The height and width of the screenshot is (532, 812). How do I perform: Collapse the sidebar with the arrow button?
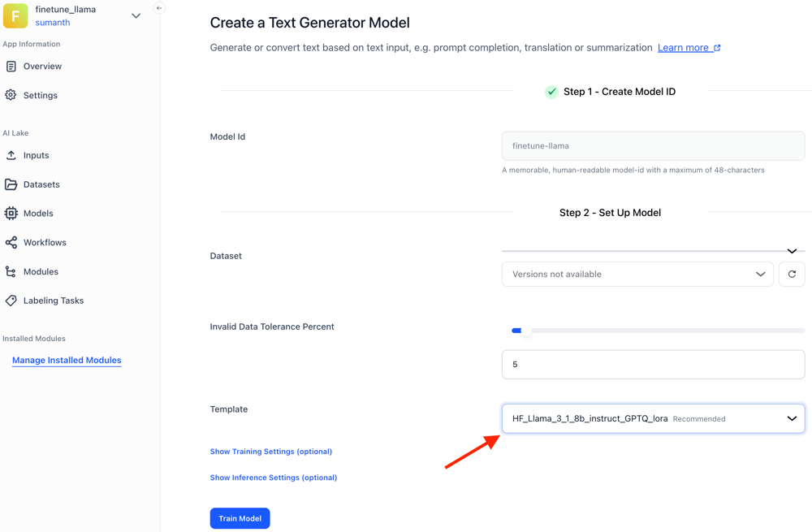tap(159, 8)
